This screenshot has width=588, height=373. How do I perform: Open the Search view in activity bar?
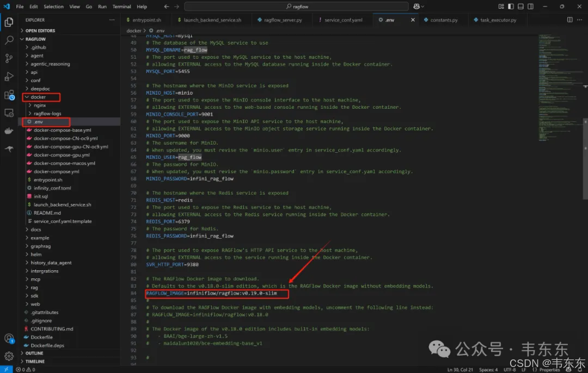coord(9,40)
